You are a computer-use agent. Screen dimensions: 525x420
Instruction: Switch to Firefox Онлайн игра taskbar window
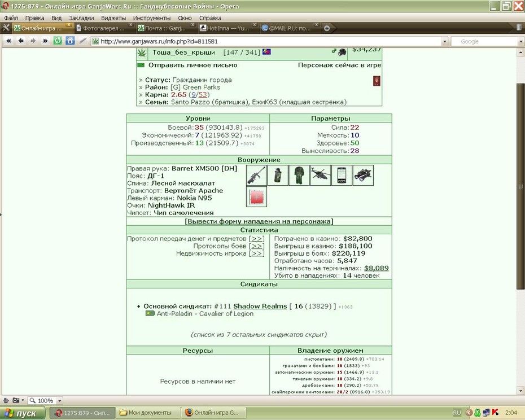213,413
